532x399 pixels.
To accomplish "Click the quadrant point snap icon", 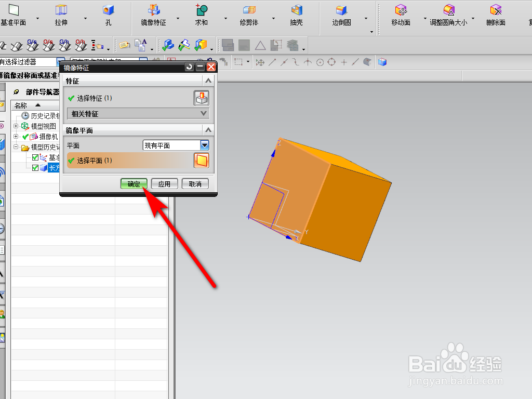I will pos(331,62).
